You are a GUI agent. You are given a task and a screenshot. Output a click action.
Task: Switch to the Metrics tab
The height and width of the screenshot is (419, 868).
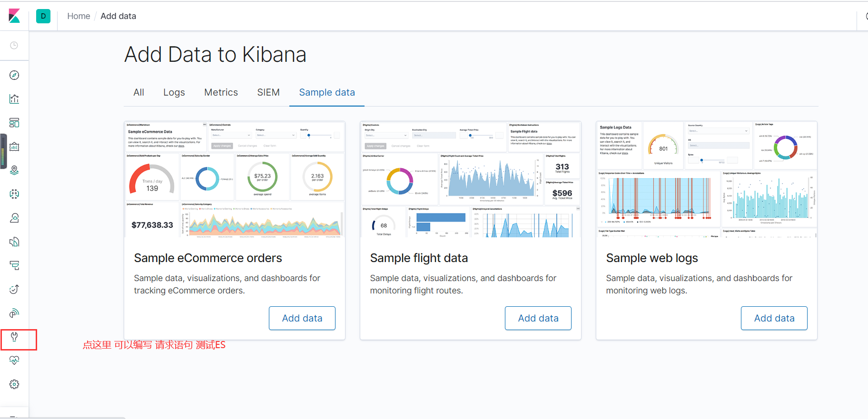point(221,92)
